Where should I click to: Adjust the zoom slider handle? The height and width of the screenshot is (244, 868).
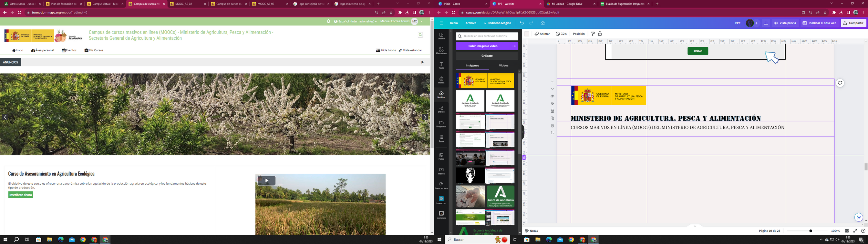click(x=811, y=231)
